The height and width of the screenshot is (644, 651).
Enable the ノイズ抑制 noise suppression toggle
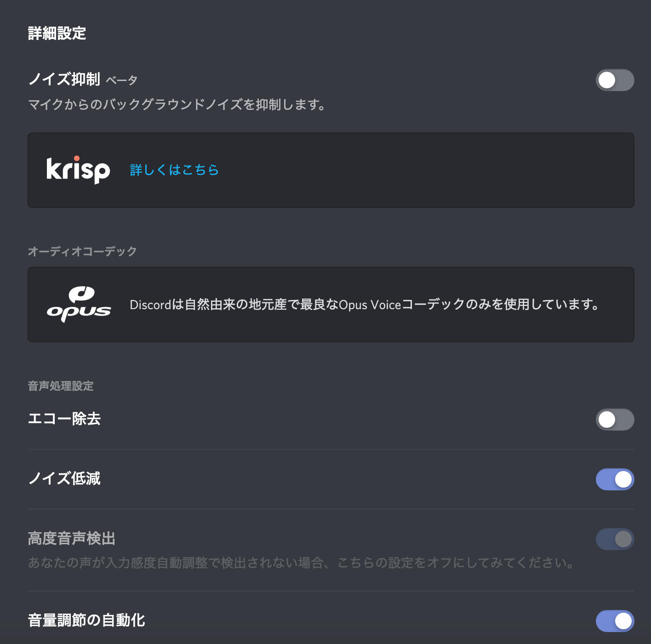pyautogui.click(x=615, y=80)
